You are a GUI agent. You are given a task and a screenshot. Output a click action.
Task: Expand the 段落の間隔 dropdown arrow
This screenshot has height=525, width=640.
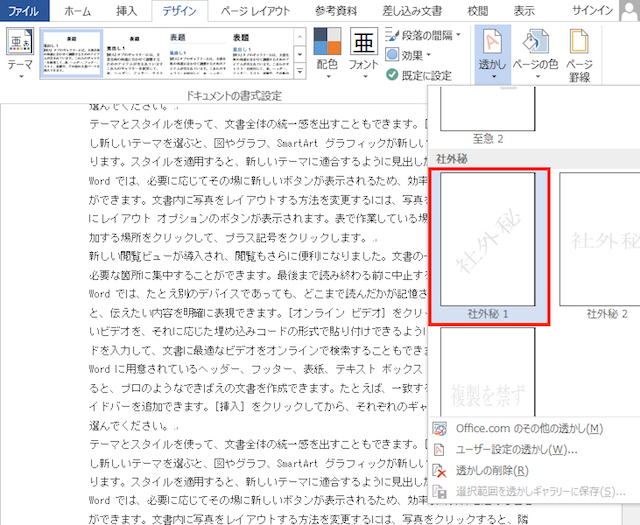pyautogui.click(x=458, y=35)
